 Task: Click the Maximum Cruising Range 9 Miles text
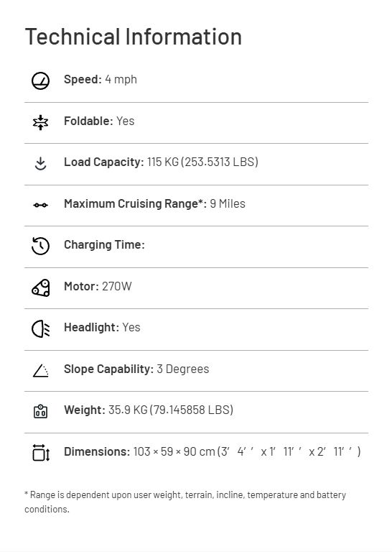[x=154, y=203]
